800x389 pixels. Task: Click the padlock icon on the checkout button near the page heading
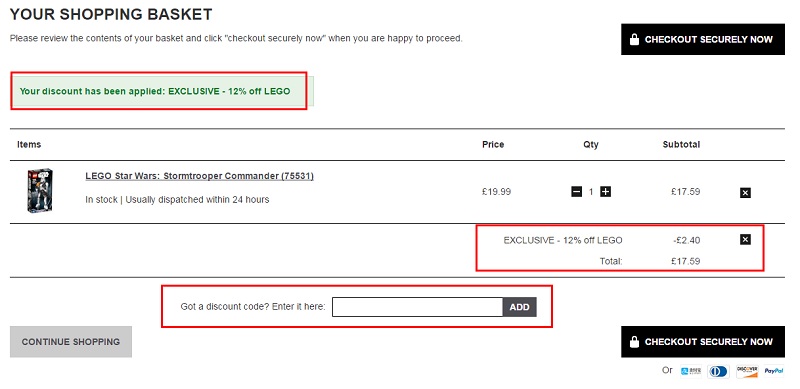634,39
